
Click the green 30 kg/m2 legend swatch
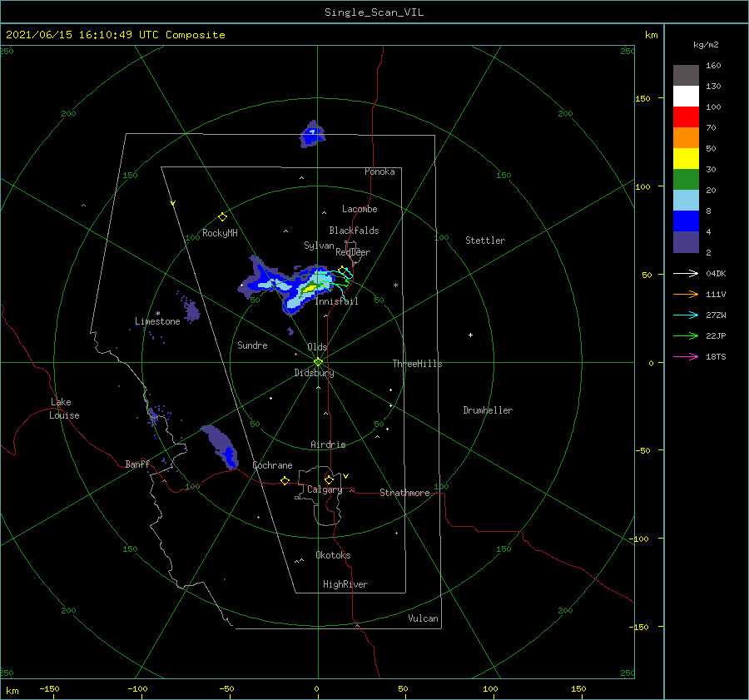[686, 179]
